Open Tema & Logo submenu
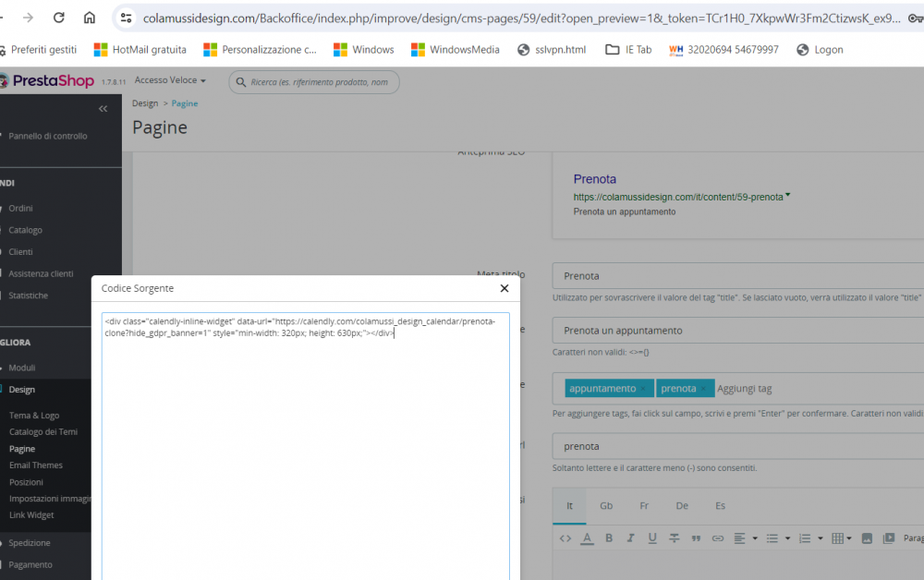 34,416
